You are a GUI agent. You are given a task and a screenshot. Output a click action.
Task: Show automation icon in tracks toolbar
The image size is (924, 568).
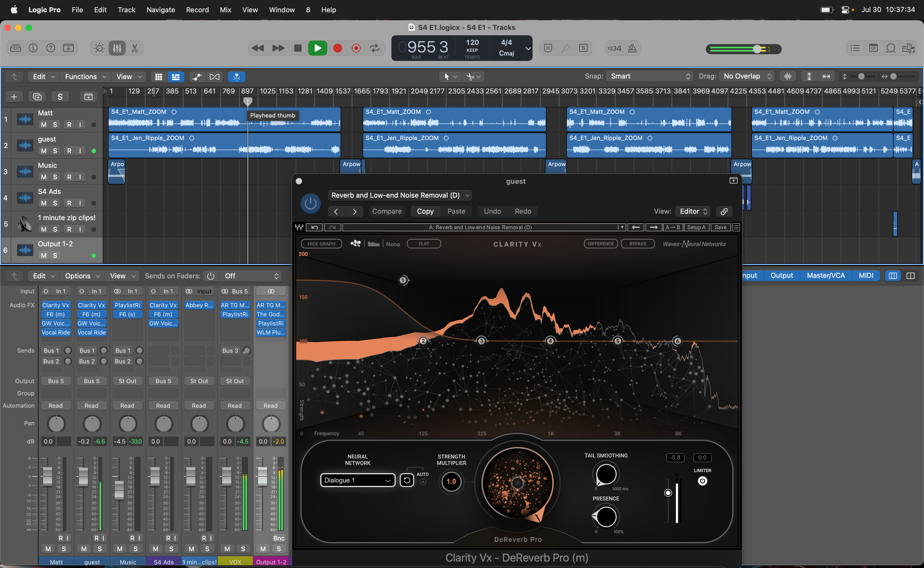coord(197,77)
